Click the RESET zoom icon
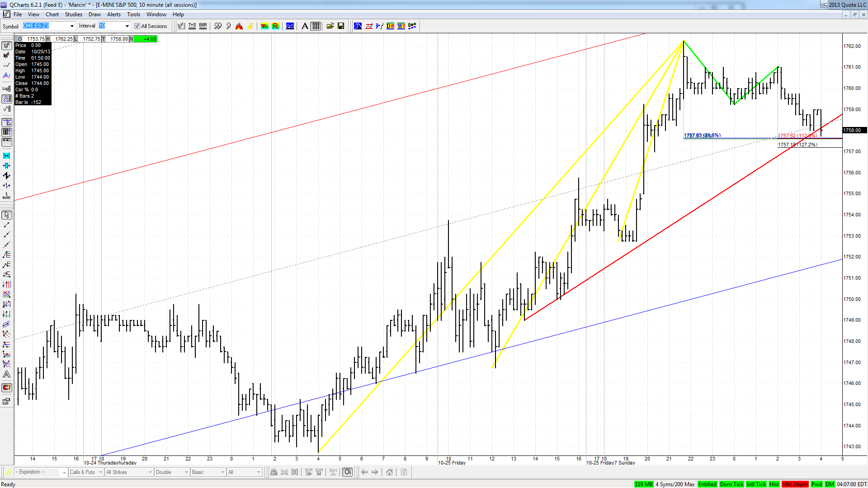This screenshot has width=868, height=488. pos(6,196)
